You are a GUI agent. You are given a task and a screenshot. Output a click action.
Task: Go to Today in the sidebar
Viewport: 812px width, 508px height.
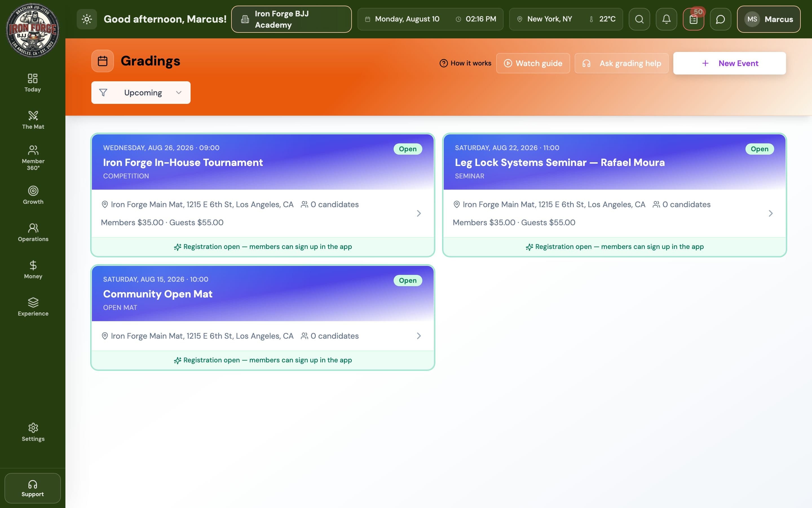[32, 83]
